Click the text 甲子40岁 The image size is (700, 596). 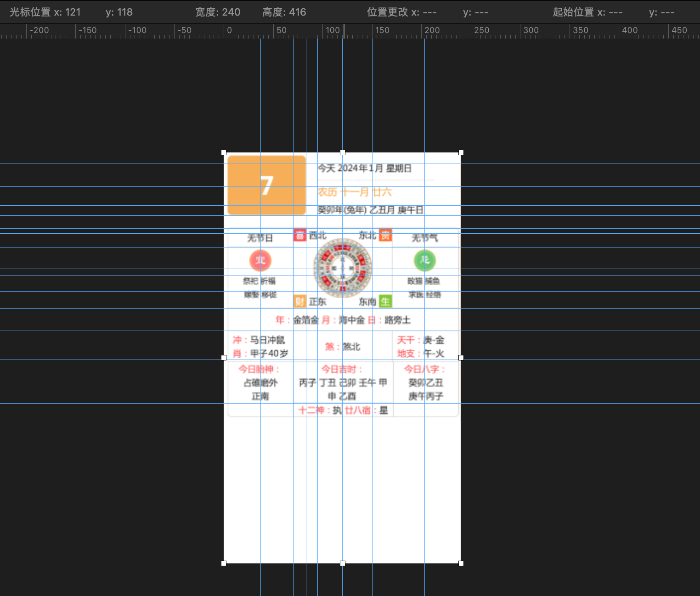point(270,354)
